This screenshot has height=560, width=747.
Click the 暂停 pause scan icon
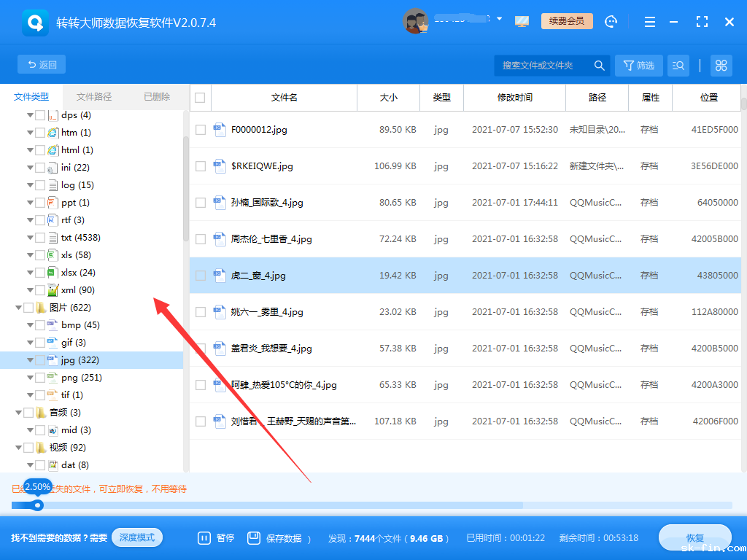point(205,537)
